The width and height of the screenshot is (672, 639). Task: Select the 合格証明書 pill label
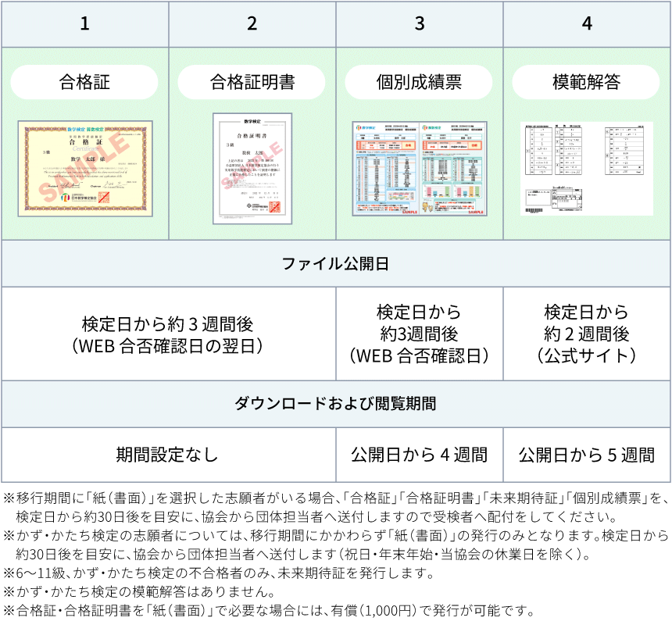(x=252, y=82)
